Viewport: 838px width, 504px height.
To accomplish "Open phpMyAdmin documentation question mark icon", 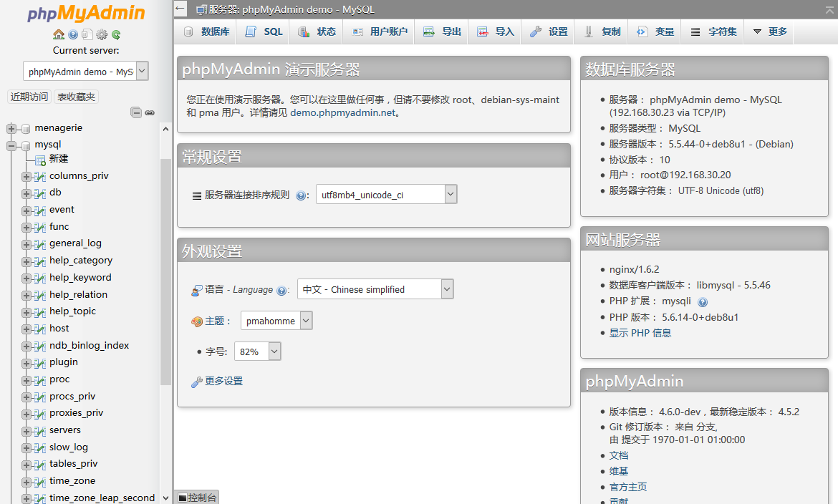I will tap(73, 34).
